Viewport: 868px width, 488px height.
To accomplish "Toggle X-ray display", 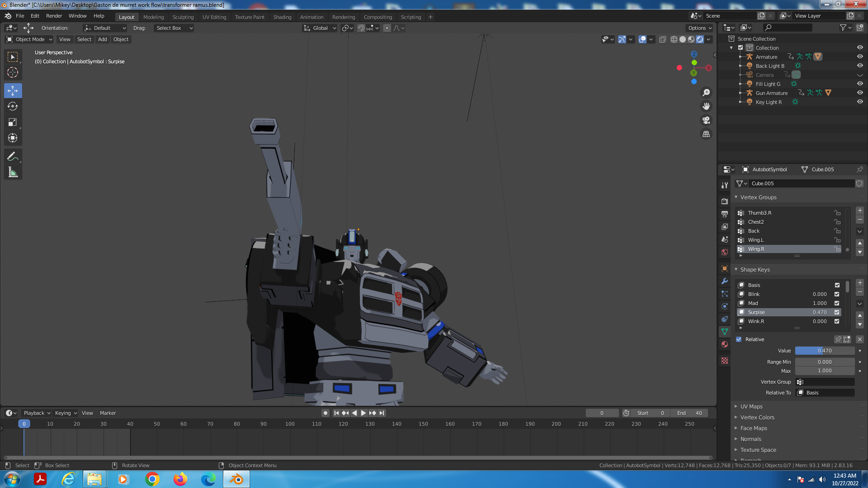I will (x=662, y=39).
